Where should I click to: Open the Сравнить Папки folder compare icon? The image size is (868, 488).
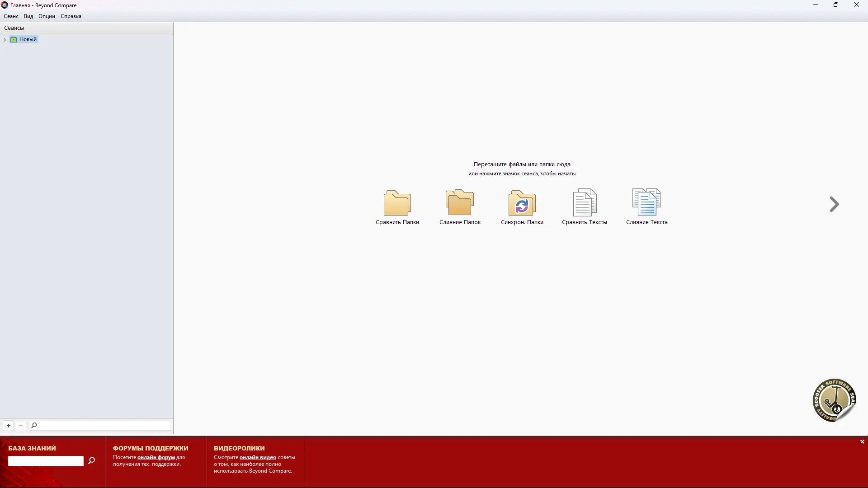tap(397, 203)
